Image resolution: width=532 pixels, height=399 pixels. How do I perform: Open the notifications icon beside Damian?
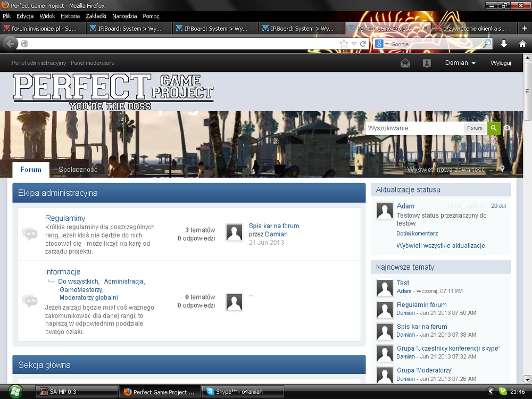427,63
